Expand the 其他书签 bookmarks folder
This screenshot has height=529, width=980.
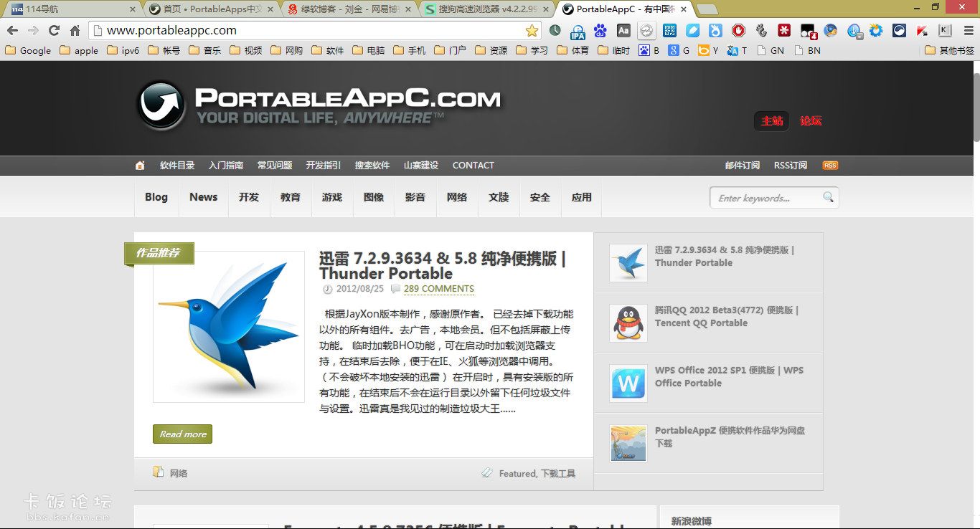pos(950,51)
